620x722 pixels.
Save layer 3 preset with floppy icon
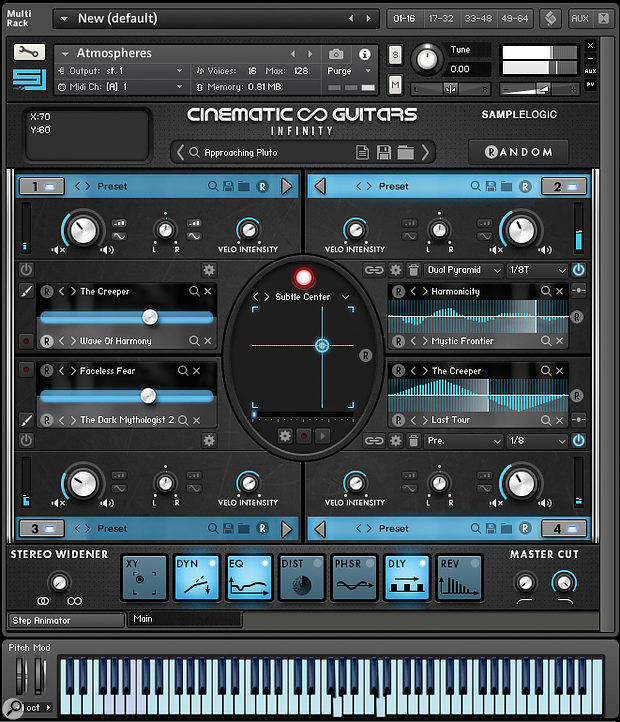(228, 528)
